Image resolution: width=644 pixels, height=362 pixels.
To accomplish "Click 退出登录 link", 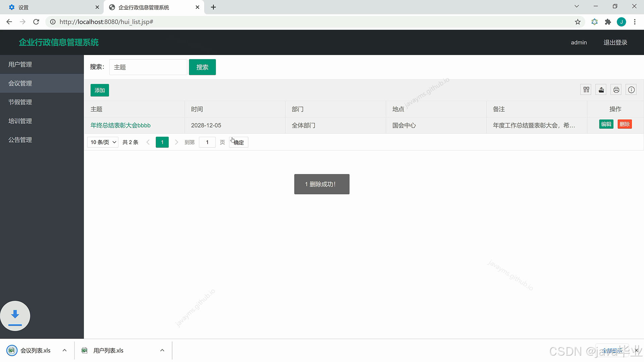I will click(x=615, y=43).
